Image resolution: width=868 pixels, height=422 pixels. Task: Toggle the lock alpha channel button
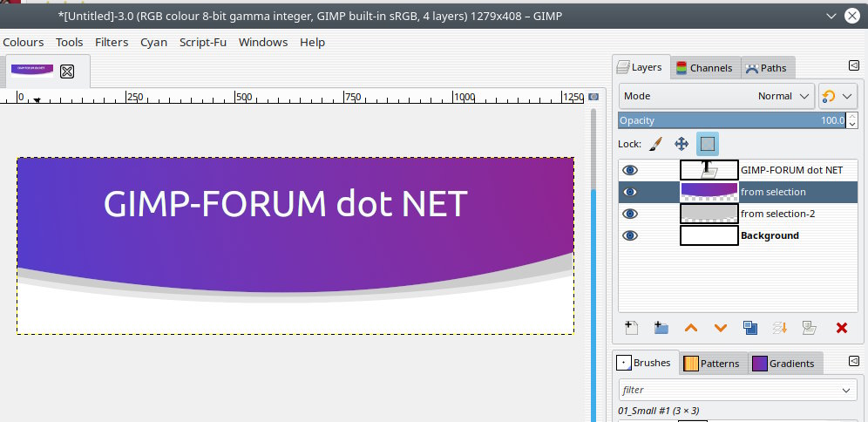pyautogui.click(x=708, y=144)
